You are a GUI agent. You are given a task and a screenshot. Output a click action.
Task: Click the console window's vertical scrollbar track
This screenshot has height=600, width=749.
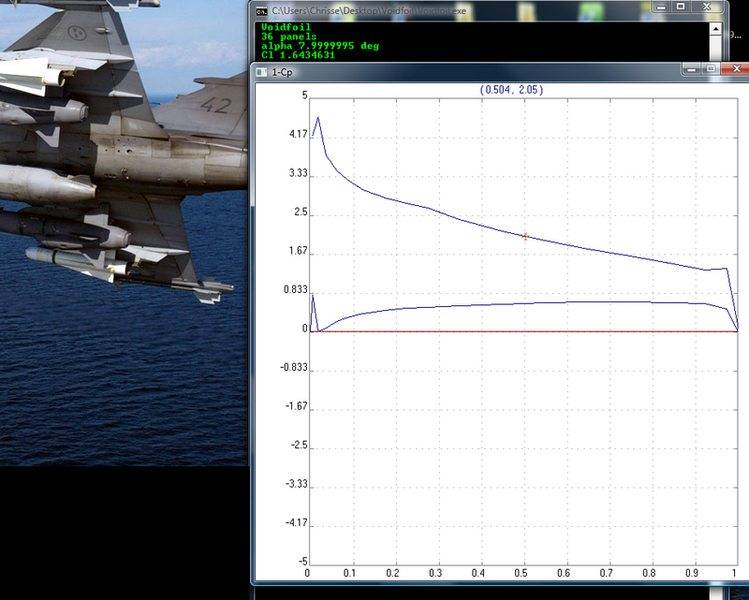(x=715, y=48)
